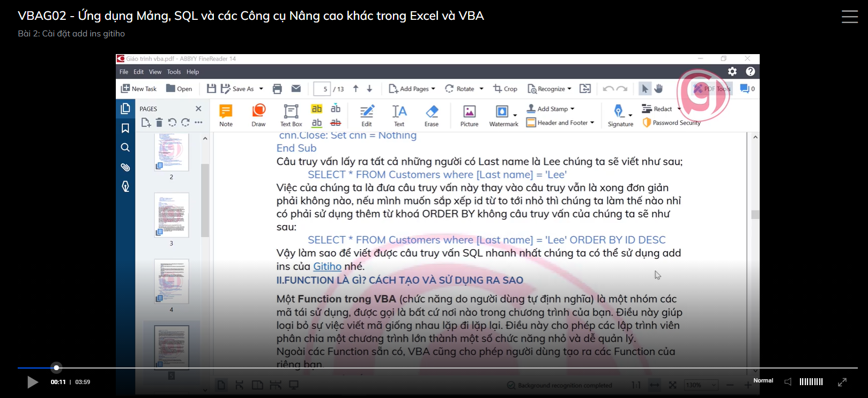Redo the last action
Screen dimensions: 868x398
click(622, 89)
